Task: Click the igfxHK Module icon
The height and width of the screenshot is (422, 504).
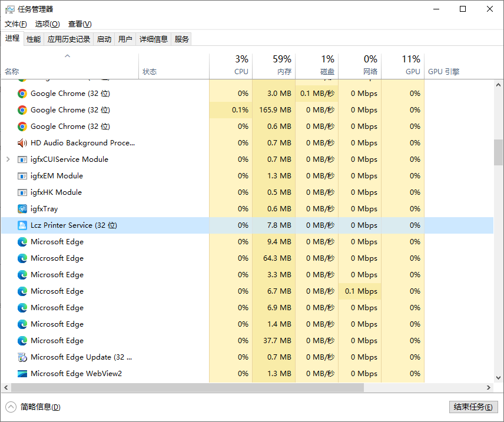Action: point(22,192)
